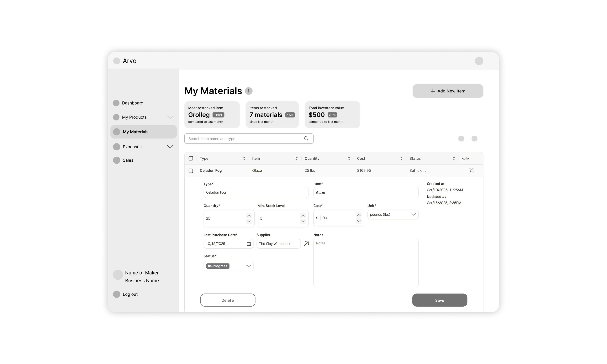
Task: Click the Sales icon in the sidebar
Action: pyautogui.click(x=116, y=160)
